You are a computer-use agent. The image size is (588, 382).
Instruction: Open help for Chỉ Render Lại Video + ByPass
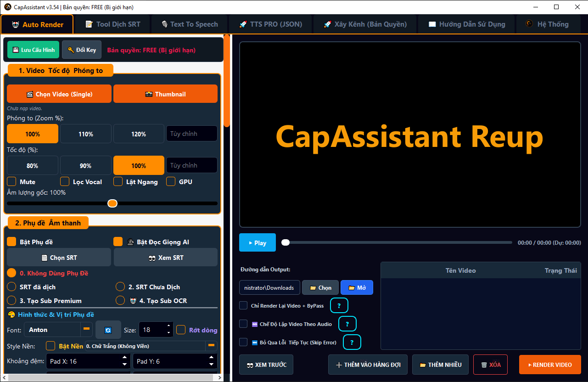[339, 305]
